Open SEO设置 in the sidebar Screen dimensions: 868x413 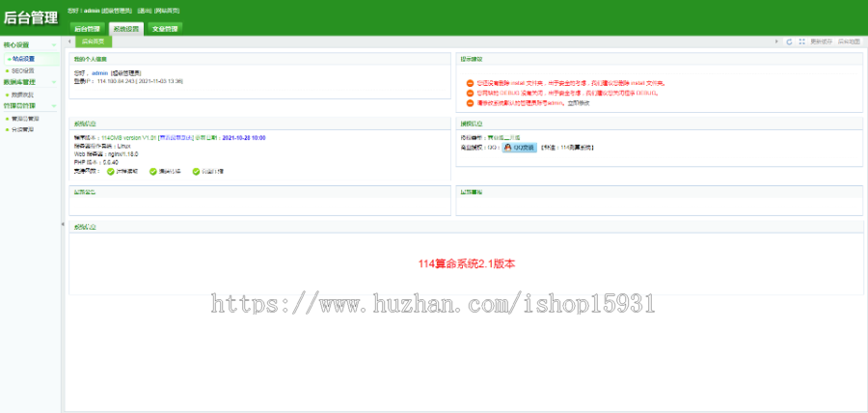[23, 70]
